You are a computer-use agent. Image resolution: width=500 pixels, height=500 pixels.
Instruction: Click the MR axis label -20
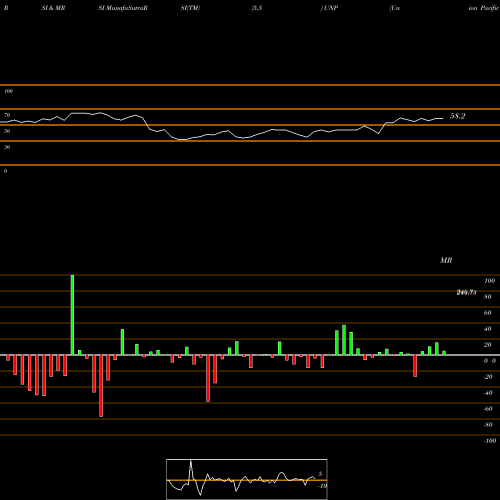488,377
